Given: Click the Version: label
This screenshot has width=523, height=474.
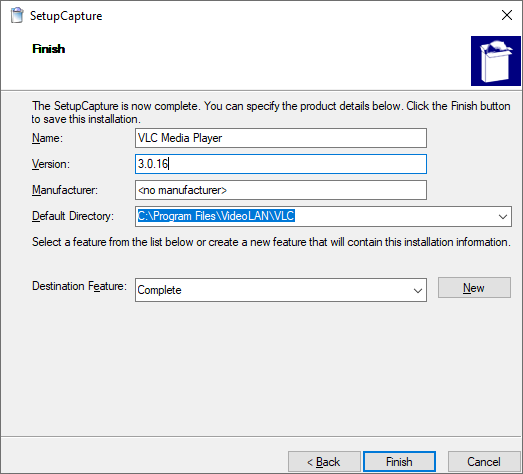Looking at the screenshot, I should tap(51, 164).
